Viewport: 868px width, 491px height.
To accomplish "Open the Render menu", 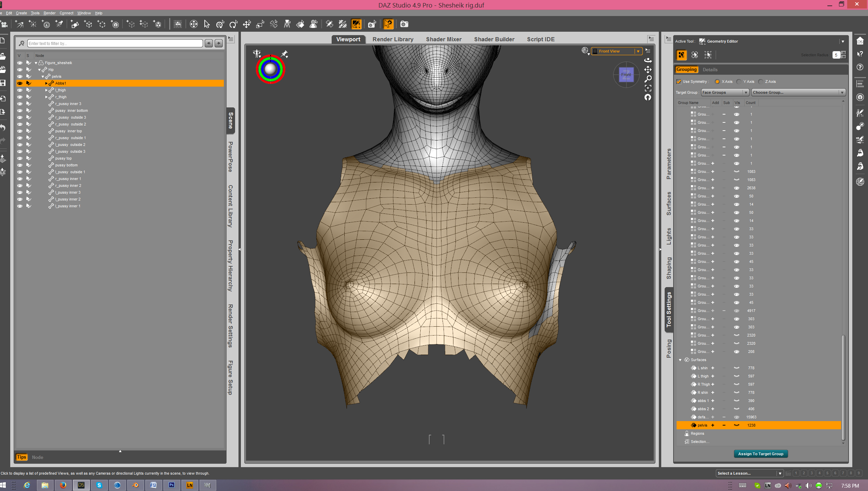I will 49,13.
